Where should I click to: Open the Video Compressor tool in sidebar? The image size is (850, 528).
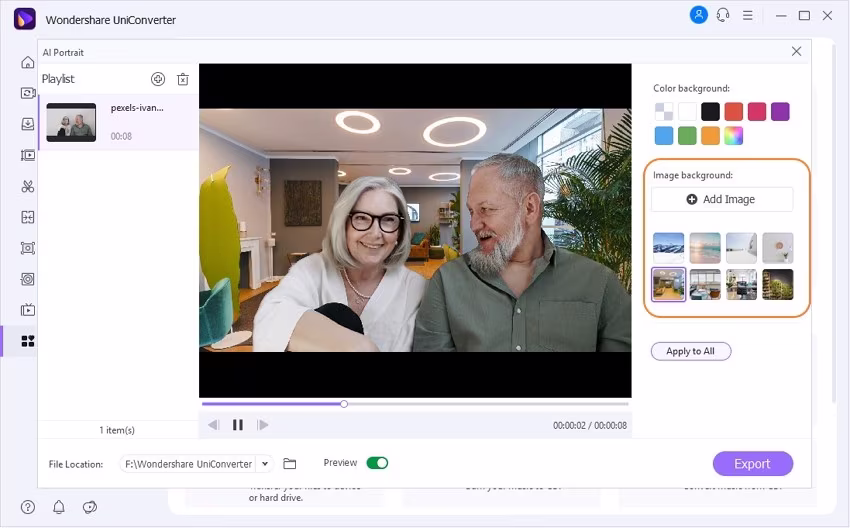28,156
